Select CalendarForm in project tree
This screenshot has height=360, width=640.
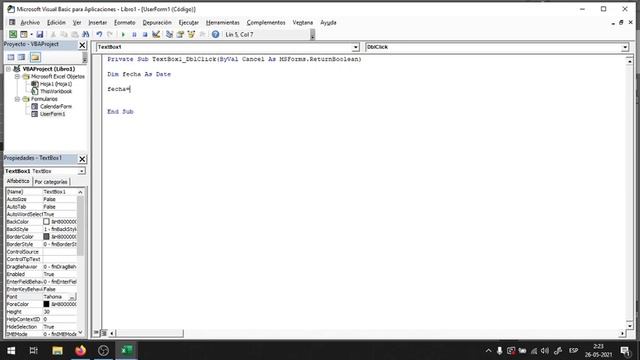56,107
